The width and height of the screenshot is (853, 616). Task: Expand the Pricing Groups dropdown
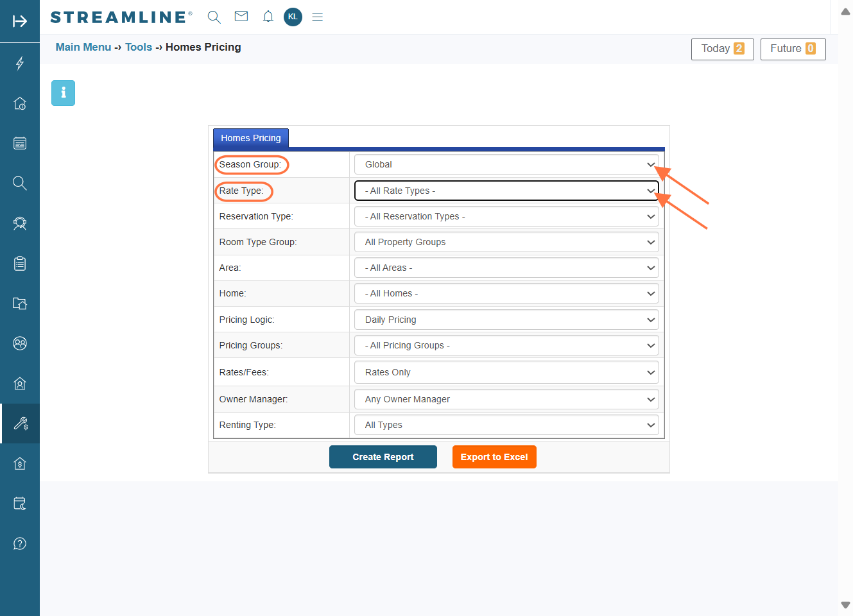(x=506, y=345)
